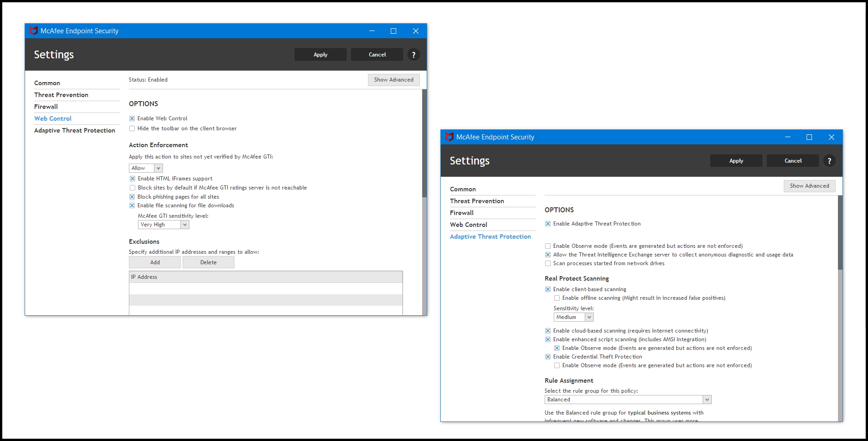The height and width of the screenshot is (441, 868).
Task: Select Adaptive Threat Protection in left window sidebar
Action: click(x=75, y=130)
